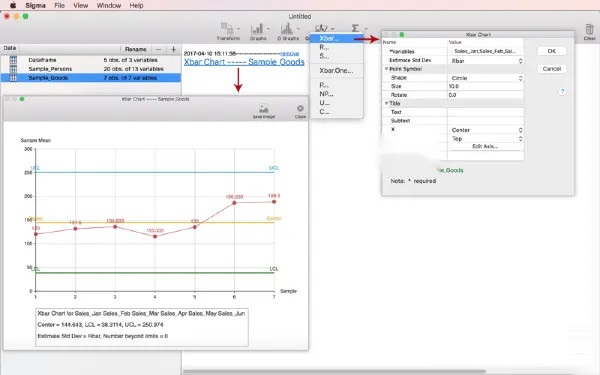600x375 pixels.
Task: Open the Top position dropdown
Action: tap(486, 139)
